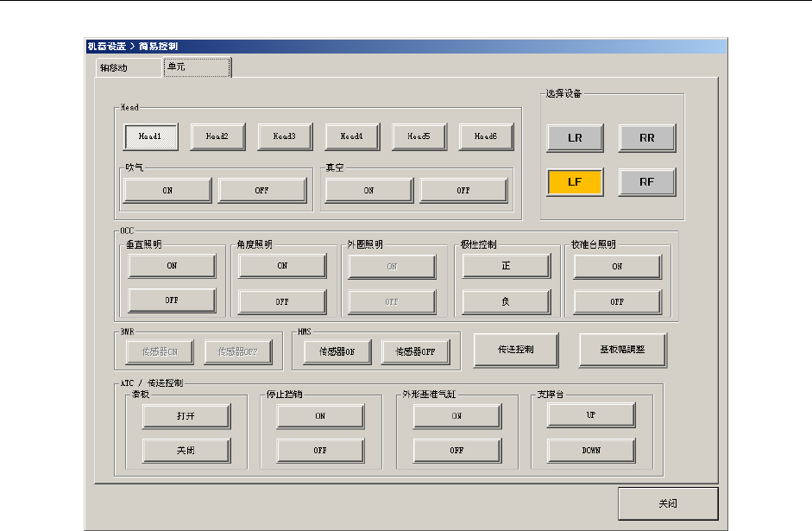Open 传送控制
Screen dimensions: 812x531
tap(516, 351)
